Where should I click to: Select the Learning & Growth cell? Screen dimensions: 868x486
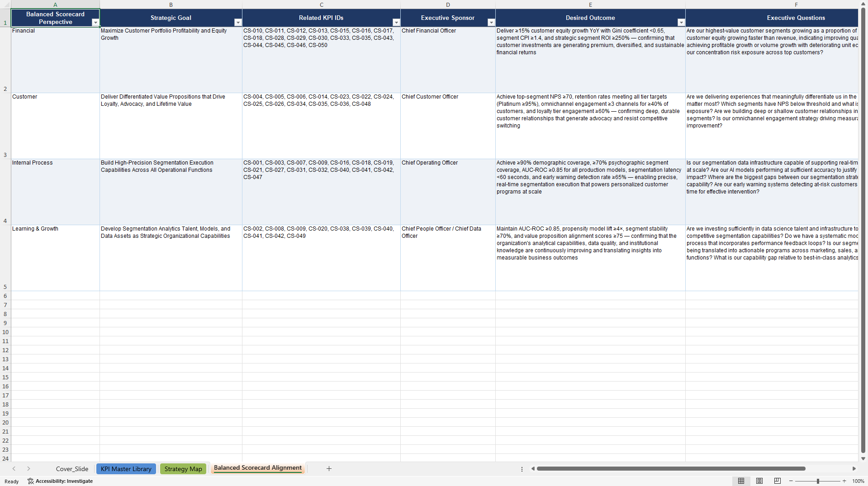(x=55, y=258)
